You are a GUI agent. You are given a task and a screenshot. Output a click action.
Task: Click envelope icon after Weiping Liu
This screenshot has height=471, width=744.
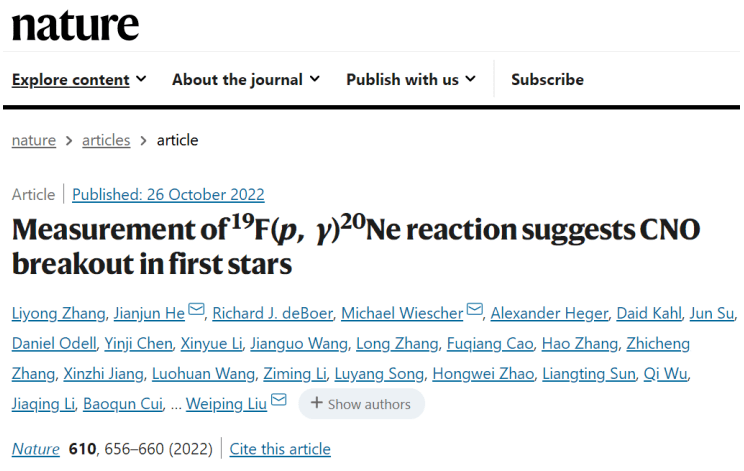click(279, 402)
